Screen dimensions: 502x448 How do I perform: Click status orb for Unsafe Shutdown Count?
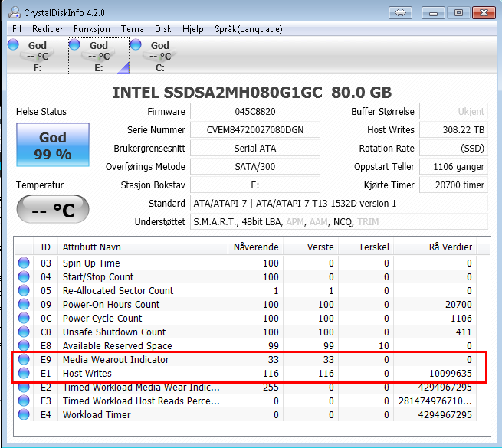tap(24, 332)
